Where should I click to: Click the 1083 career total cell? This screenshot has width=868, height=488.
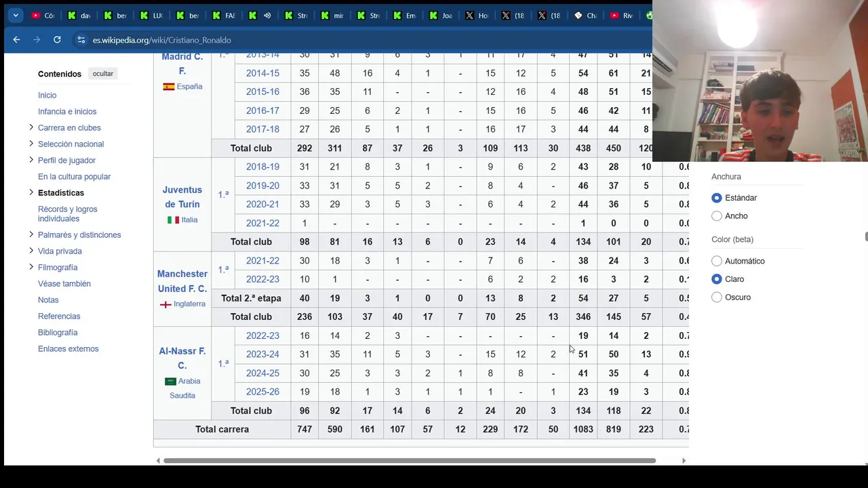pyautogui.click(x=583, y=430)
